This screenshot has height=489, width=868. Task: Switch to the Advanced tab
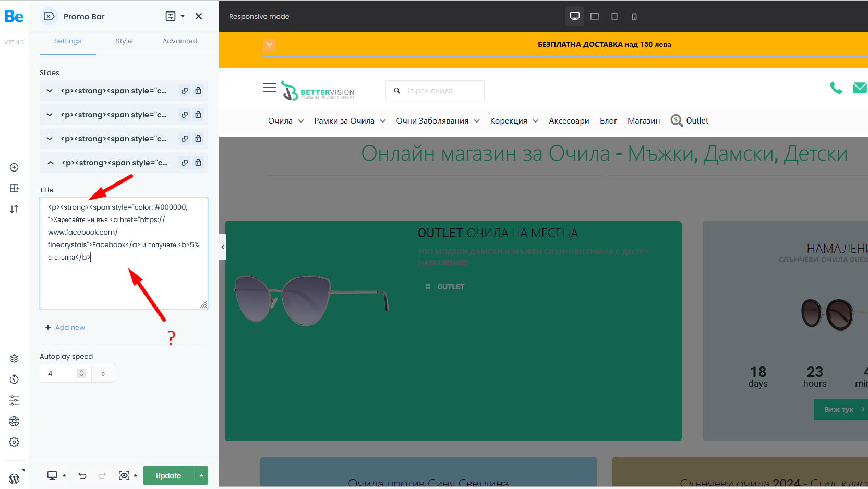(180, 41)
